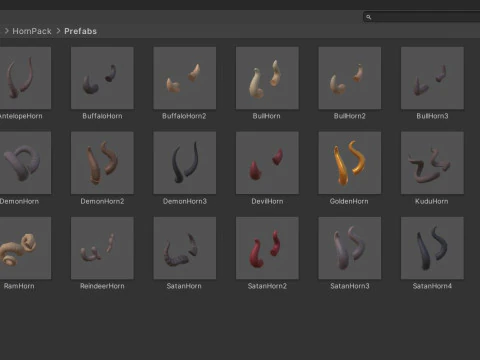Click the DevilHorn file name label
480x360 pixels.
point(267,201)
